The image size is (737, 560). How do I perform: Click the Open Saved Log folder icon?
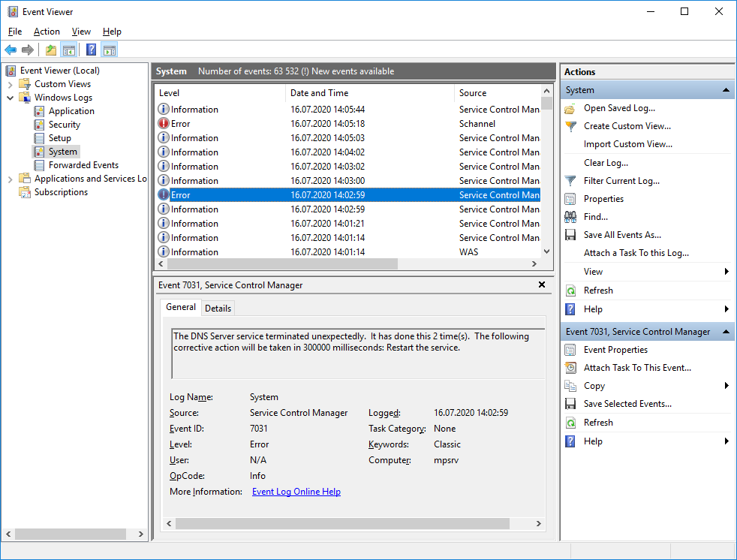point(570,109)
